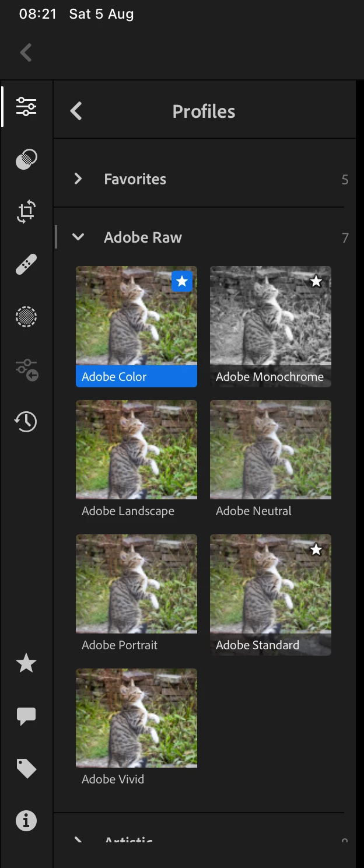
Task: Click the Adobe Landscape label
Action: (x=128, y=511)
